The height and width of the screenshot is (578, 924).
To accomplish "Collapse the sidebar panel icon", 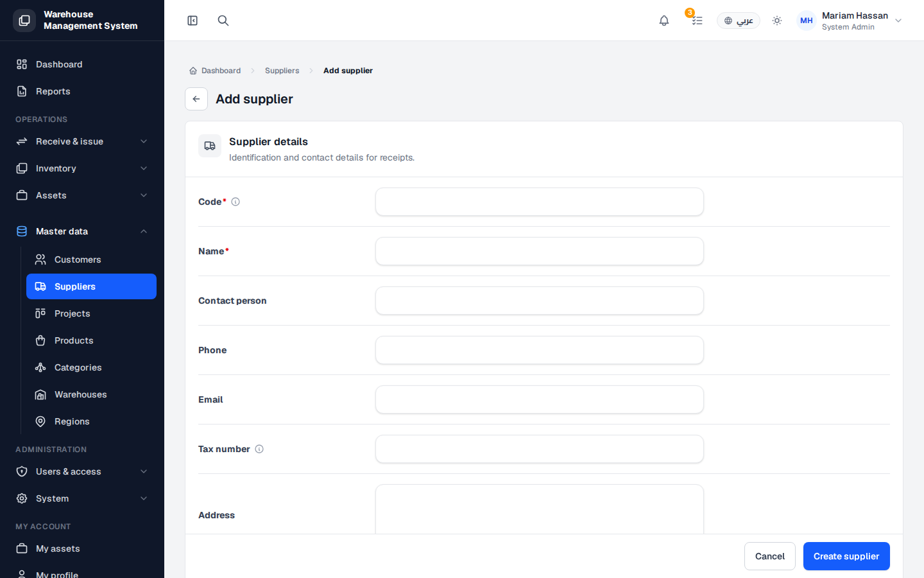I will pos(193,21).
